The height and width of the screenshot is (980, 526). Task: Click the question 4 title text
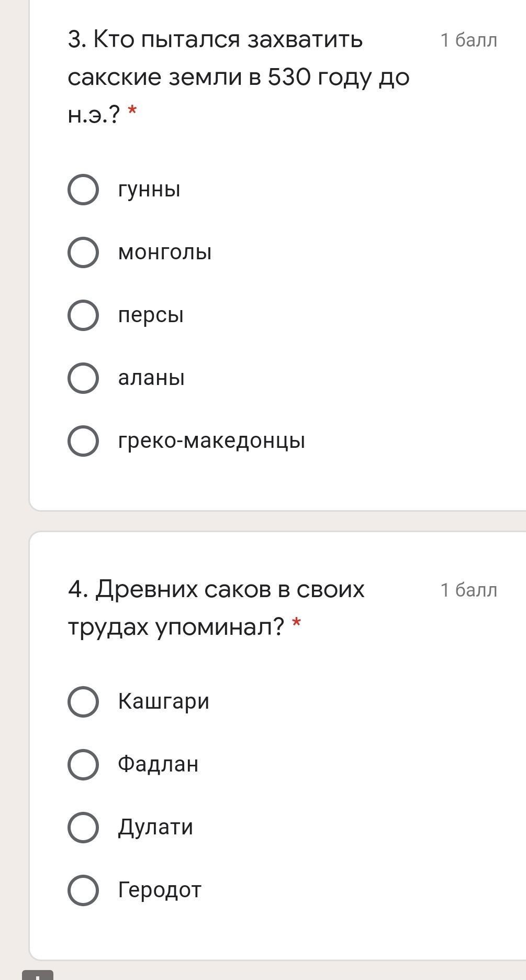click(x=216, y=608)
